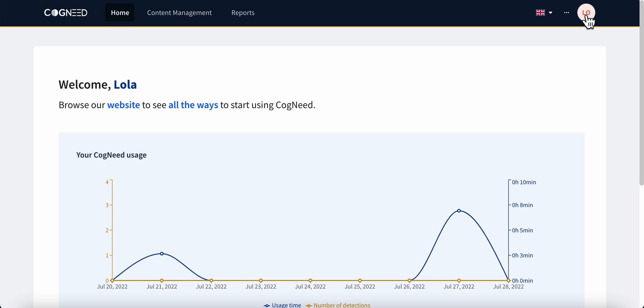This screenshot has width=644, height=308.
Task: Click the detections marker at Jul 25
Action: coord(360,281)
